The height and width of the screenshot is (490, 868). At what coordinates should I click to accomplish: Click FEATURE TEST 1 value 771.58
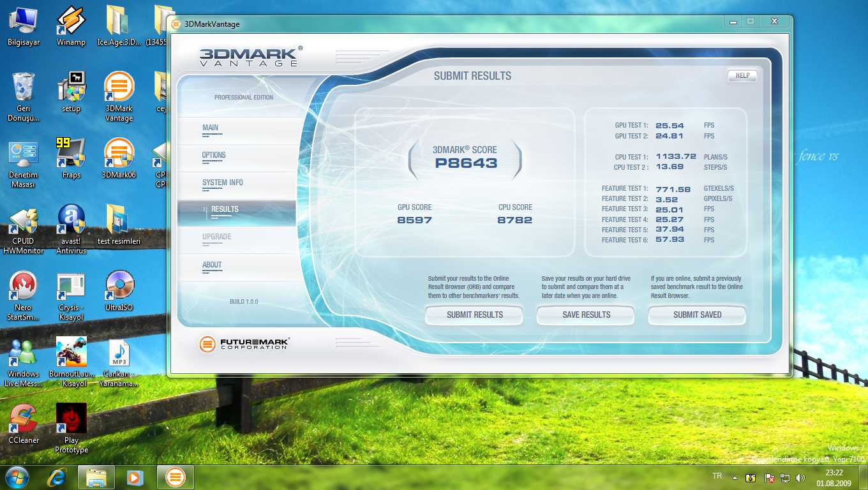673,189
